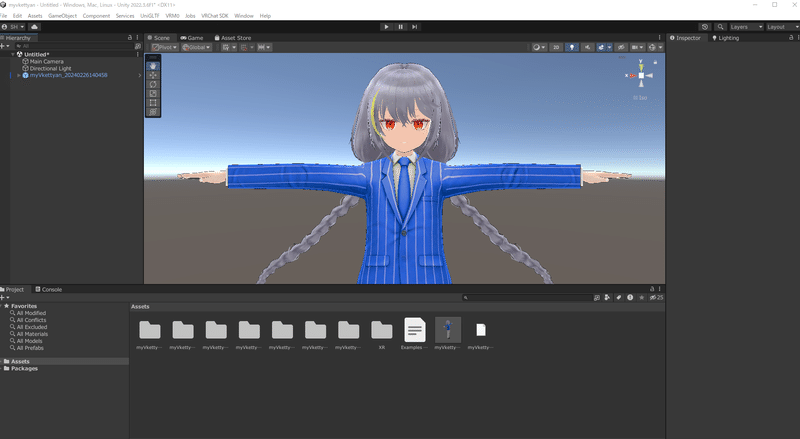
Task: Select Main Camera in the Hierarchy
Action: point(46,61)
